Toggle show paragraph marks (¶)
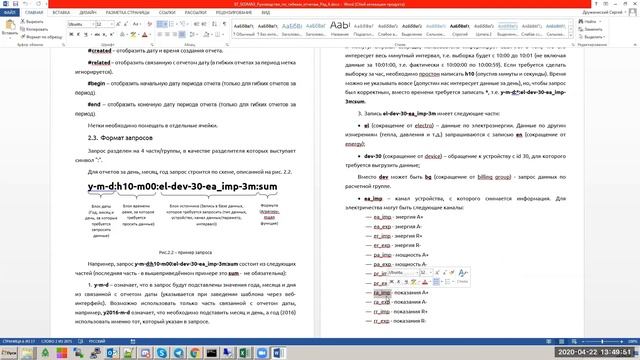 click(x=224, y=24)
